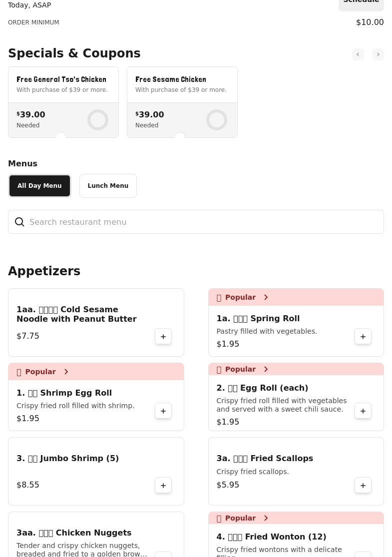392x557 pixels.
Task: Switch to the Lunch Menu tab
Action: click(108, 186)
